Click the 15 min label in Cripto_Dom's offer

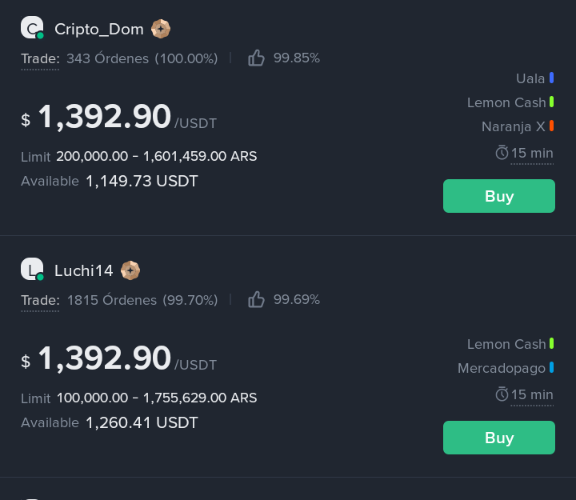[532, 153]
